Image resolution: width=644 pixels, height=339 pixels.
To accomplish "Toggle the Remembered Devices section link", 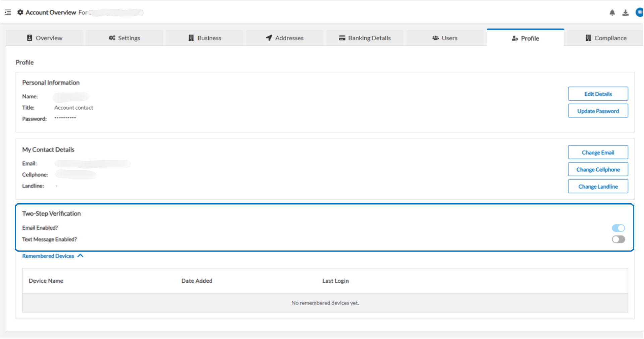I will coord(48,256).
